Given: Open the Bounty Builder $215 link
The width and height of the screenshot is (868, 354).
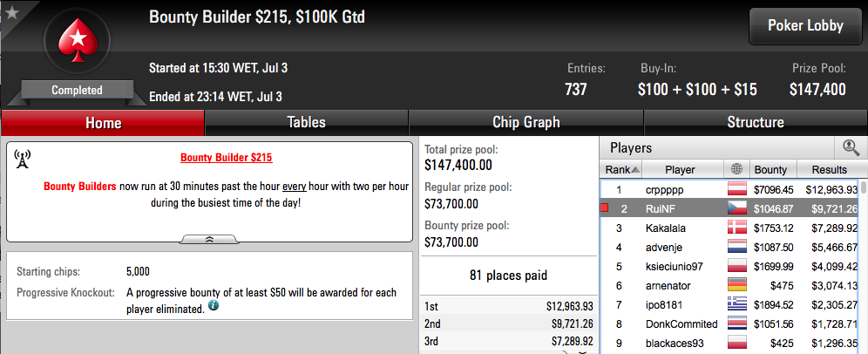Looking at the screenshot, I should [x=226, y=158].
